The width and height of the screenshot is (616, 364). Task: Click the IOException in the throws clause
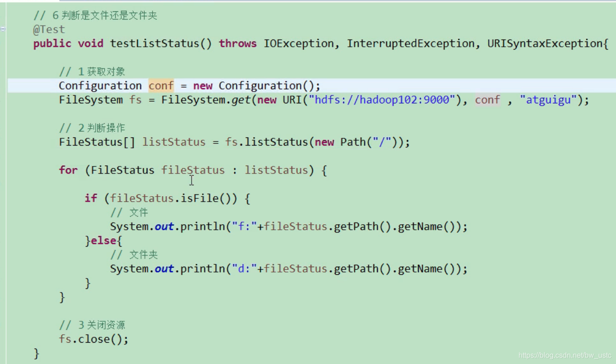pos(299,44)
